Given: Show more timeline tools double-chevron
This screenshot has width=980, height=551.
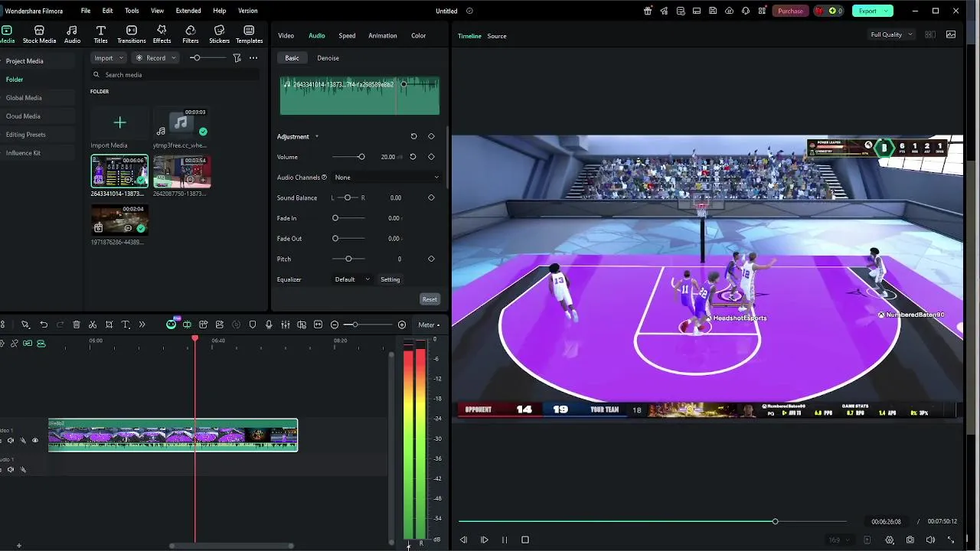Looking at the screenshot, I should 142,324.
